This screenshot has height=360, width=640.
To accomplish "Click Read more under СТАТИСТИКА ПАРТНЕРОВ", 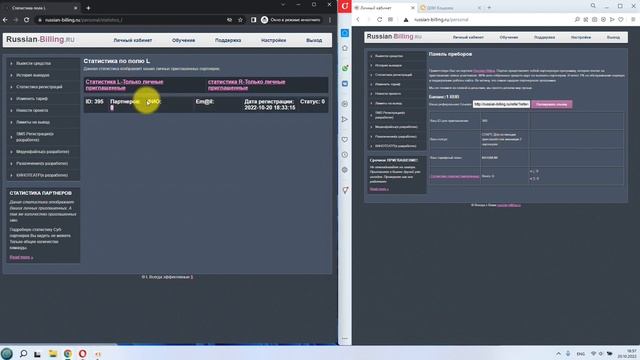I will (x=21, y=257).
